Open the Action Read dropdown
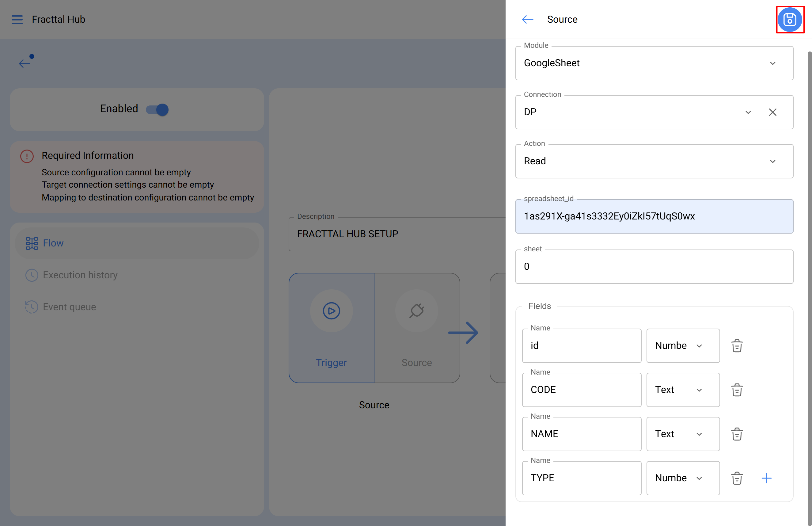Image resolution: width=812 pixels, height=526 pixels. tap(772, 161)
